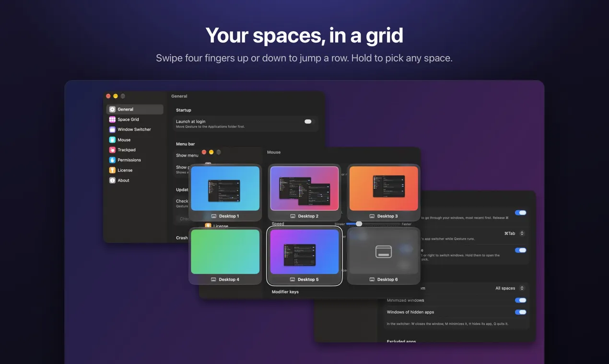Select the highlighted Desktop 5 space thumbnail
Image resolution: width=609 pixels, height=364 pixels.
coord(304,256)
